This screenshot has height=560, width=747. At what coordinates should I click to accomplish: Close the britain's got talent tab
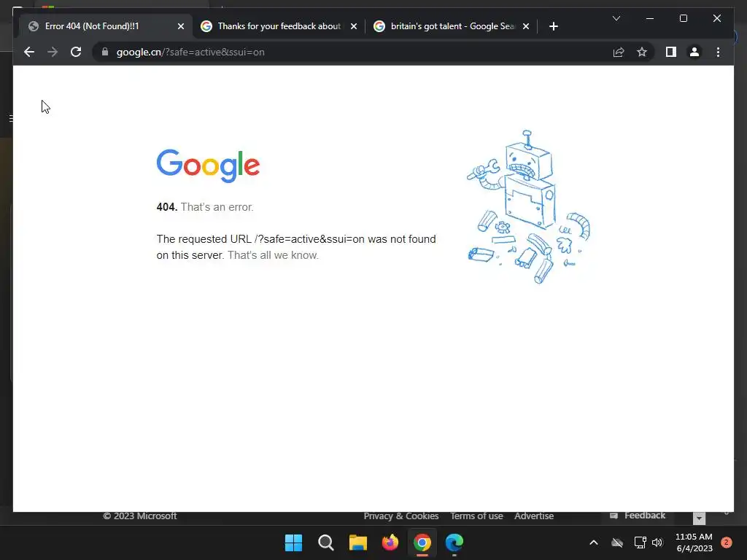coord(526,26)
